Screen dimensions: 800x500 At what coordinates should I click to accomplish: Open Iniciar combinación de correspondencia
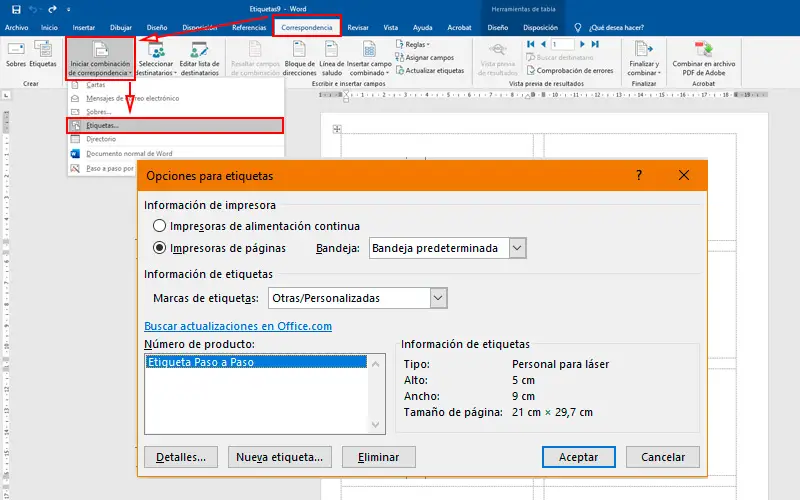point(100,59)
